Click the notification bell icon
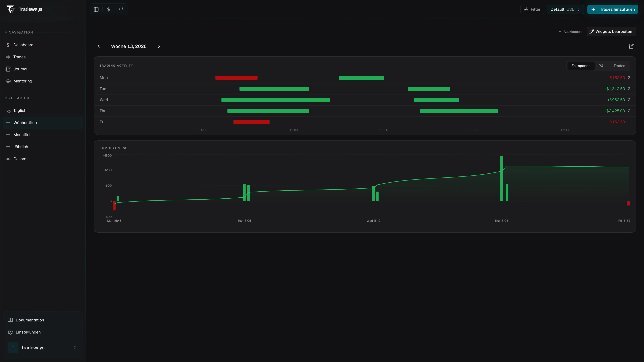The width and height of the screenshot is (644, 362). tap(121, 9)
